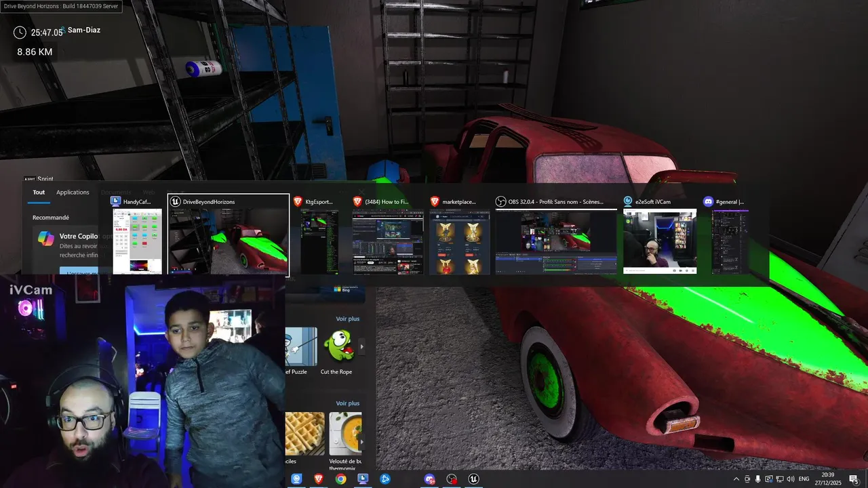Open the Cut the Rope game

[x=338, y=350]
